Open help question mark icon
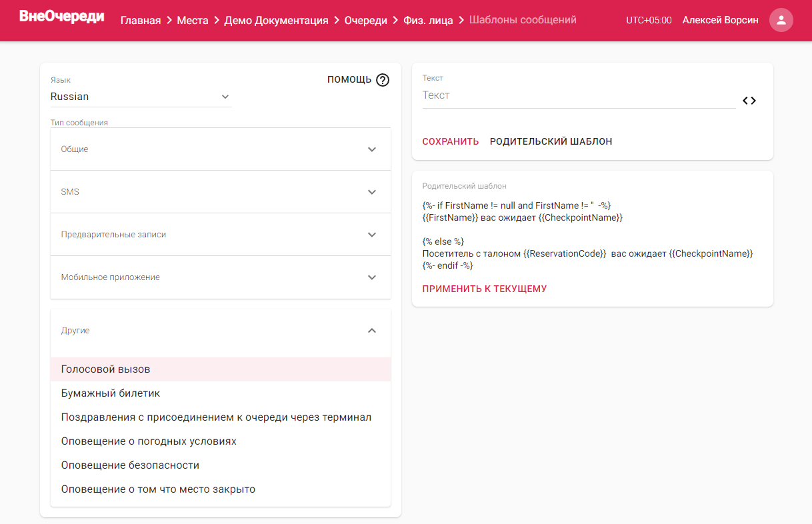This screenshot has width=812, height=524. (383, 80)
